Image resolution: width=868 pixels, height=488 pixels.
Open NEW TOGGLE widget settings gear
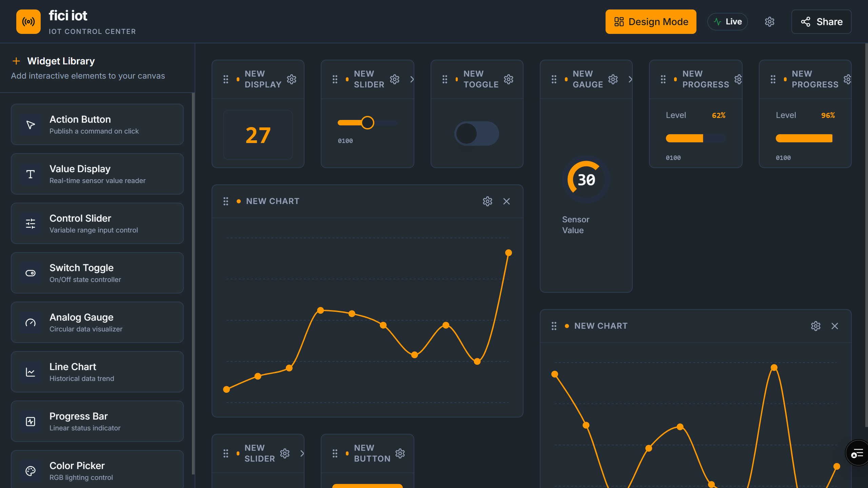pos(508,79)
